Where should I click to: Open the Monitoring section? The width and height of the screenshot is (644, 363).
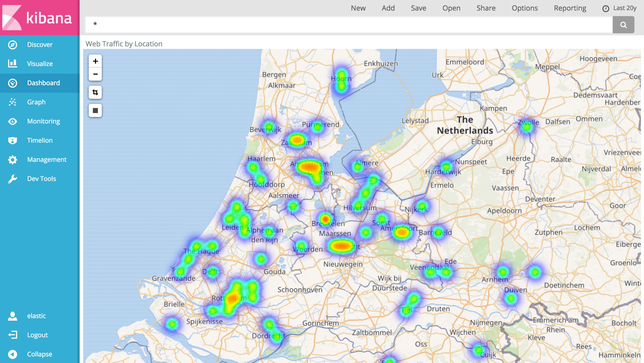tap(43, 121)
